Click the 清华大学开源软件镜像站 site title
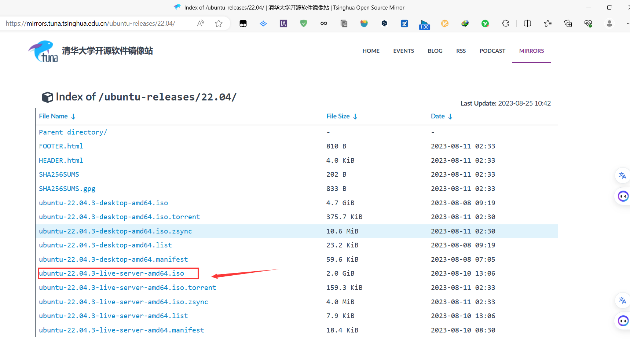630x364 pixels. (x=107, y=51)
